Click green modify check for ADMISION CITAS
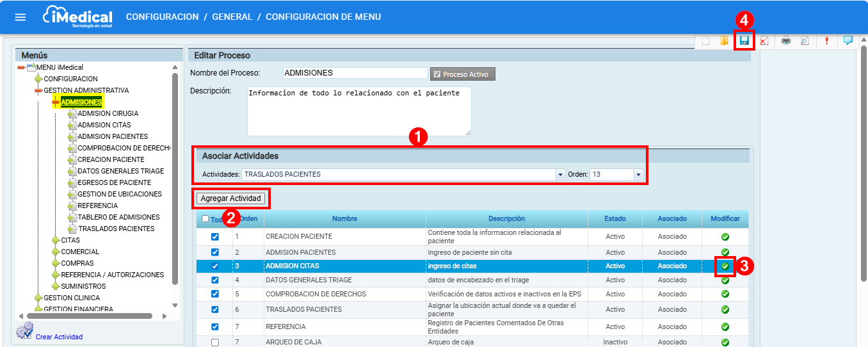This screenshot has width=868, height=347. [x=725, y=266]
